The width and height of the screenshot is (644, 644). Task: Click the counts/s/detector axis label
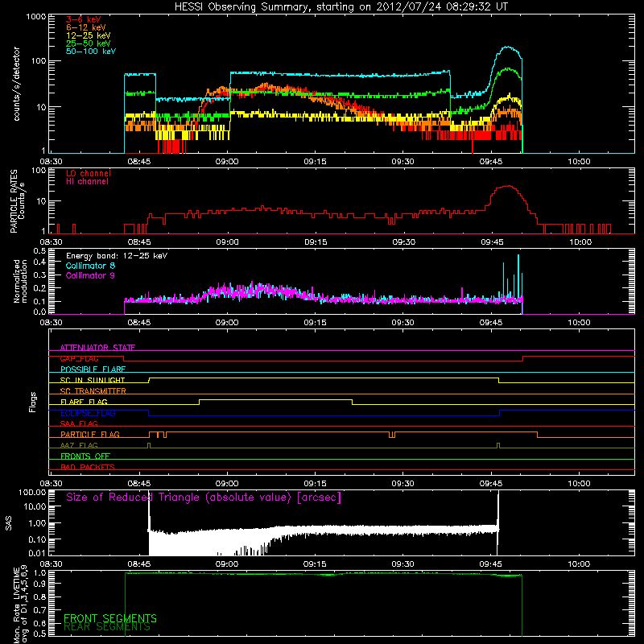[x=17, y=84]
